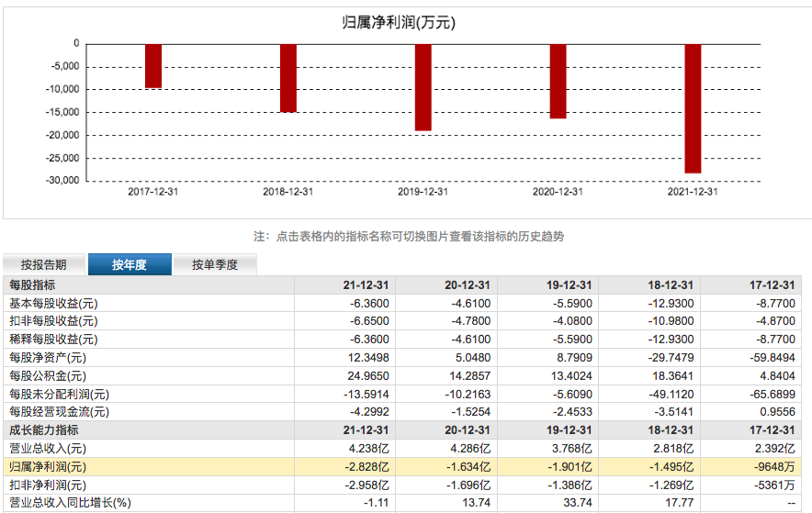Click the value -2.828亿
The image size is (812, 513).
pyautogui.click(x=367, y=467)
